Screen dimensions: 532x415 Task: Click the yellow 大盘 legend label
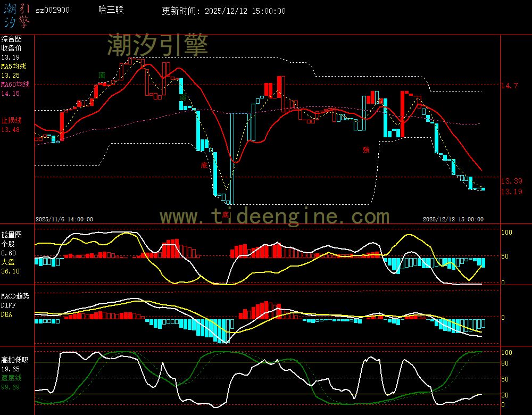point(8,262)
